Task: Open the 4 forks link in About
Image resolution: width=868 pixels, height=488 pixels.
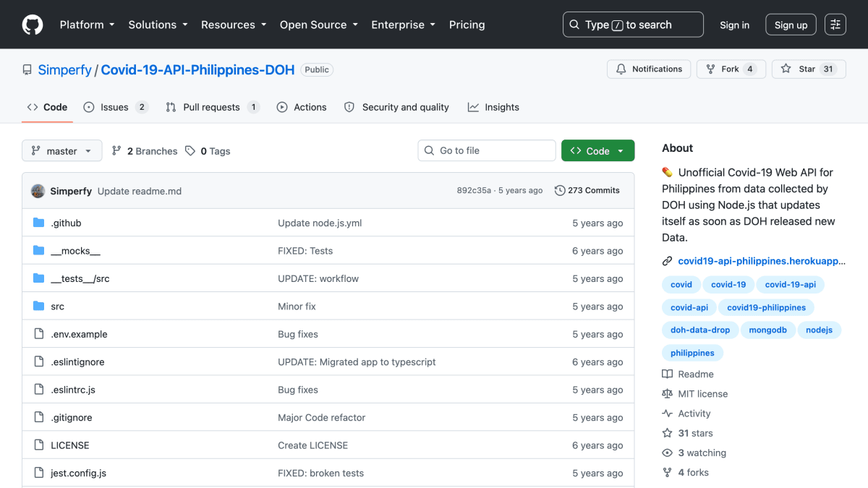Action: pyautogui.click(x=686, y=473)
